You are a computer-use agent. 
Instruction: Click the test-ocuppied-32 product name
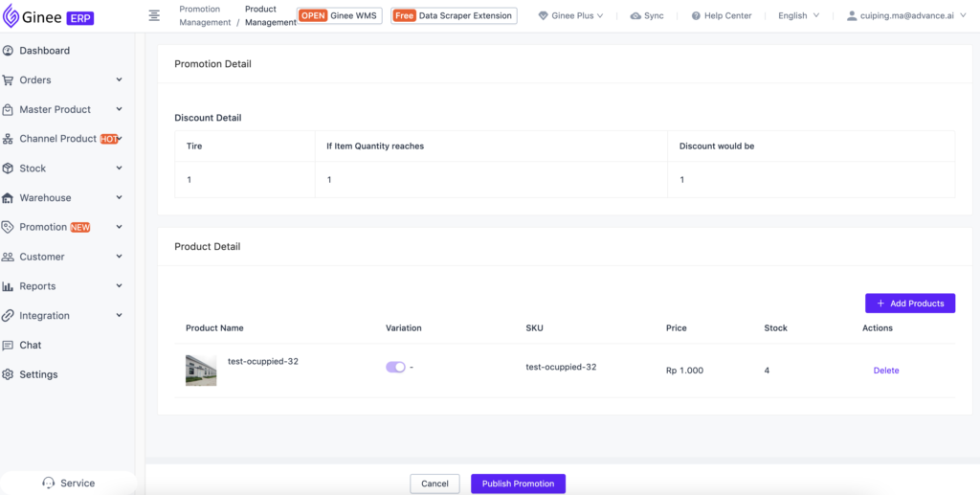tap(263, 361)
